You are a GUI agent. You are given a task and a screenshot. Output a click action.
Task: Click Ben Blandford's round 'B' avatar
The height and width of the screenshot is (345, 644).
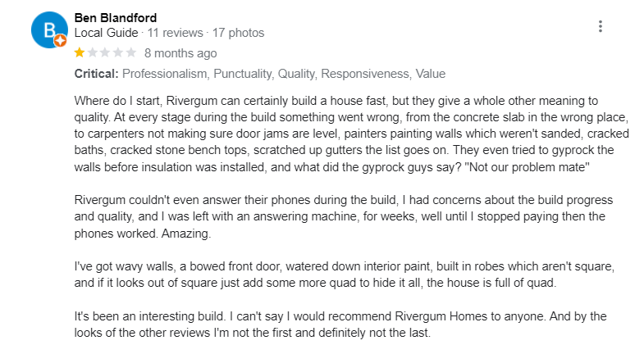(48, 31)
